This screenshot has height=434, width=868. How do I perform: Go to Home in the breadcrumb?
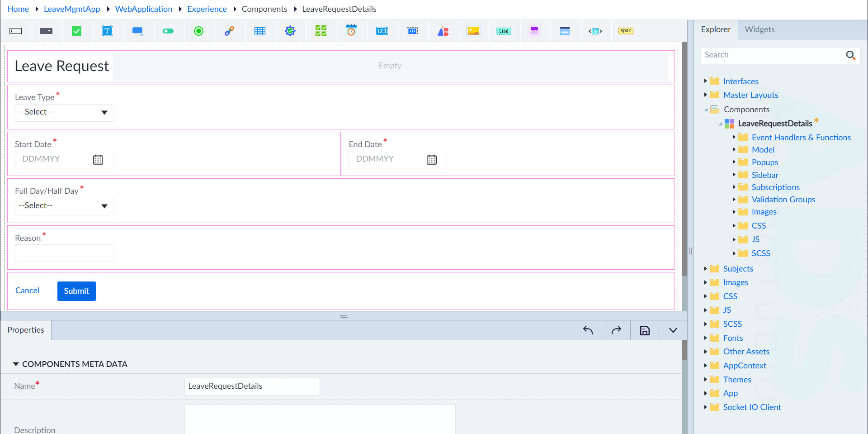point(18,9)
